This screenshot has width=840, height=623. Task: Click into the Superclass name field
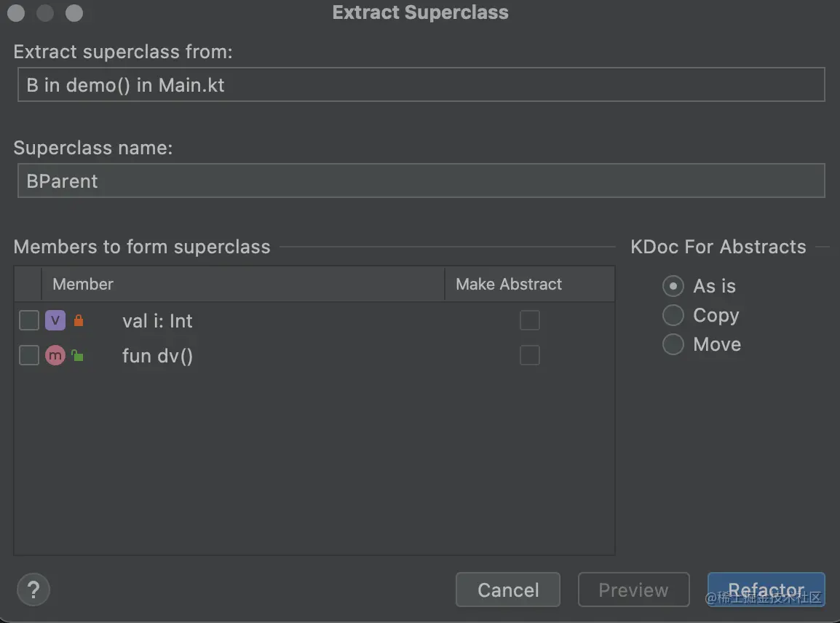pos(421,180)
